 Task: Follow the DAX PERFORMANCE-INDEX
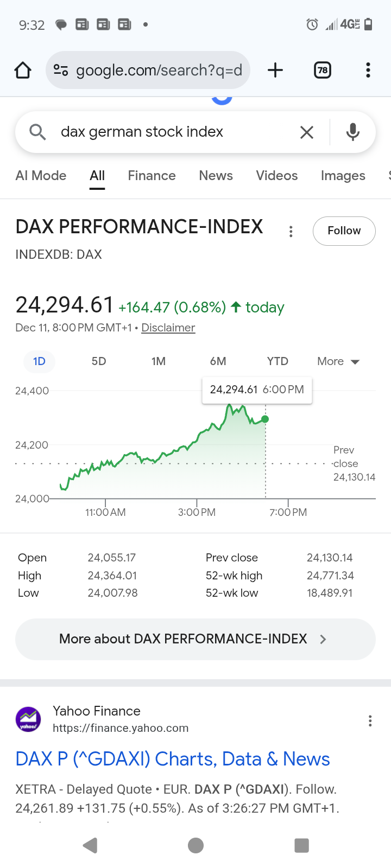coord(344,231)
